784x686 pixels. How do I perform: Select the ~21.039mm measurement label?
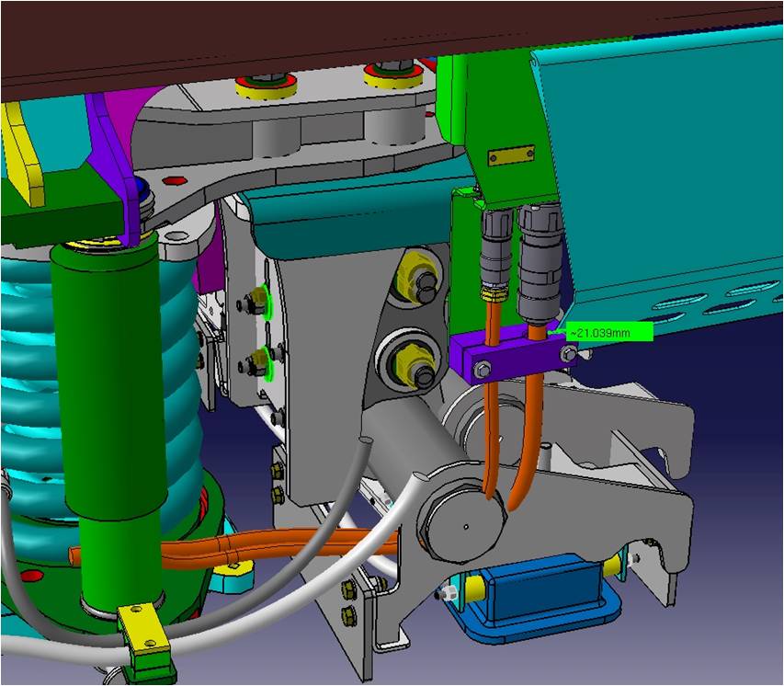(x=609, y=332)
